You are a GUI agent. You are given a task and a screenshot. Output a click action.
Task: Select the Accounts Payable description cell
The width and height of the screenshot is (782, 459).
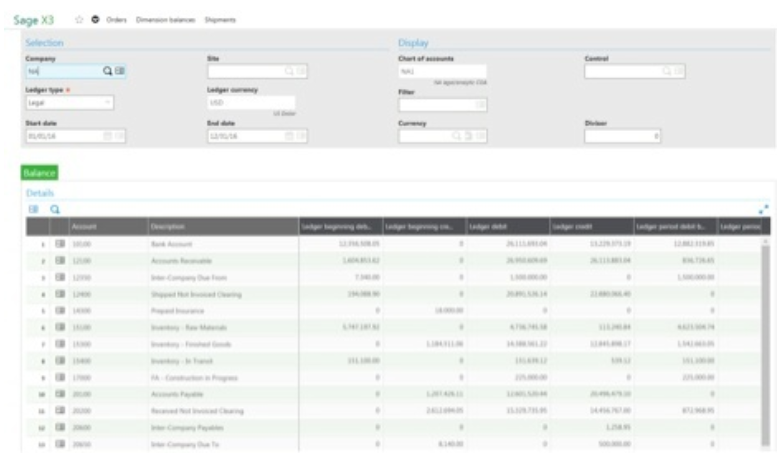(x=223, y=394)
